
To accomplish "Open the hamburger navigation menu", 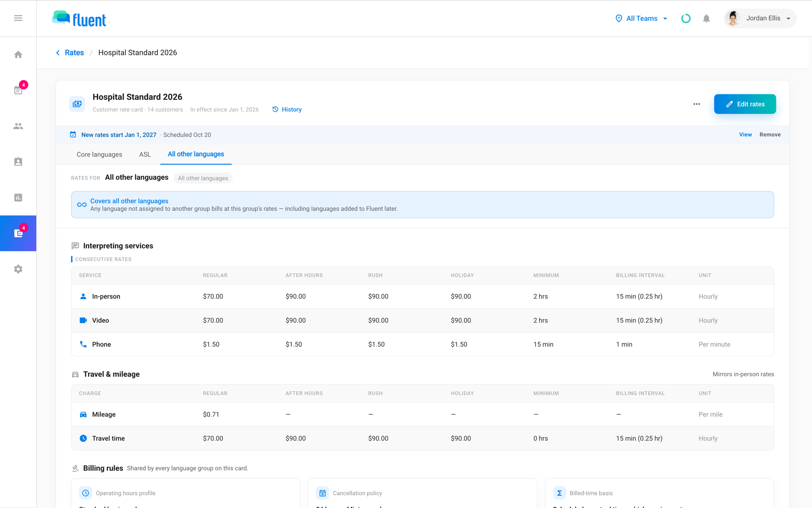I will [x=18, y=18].
